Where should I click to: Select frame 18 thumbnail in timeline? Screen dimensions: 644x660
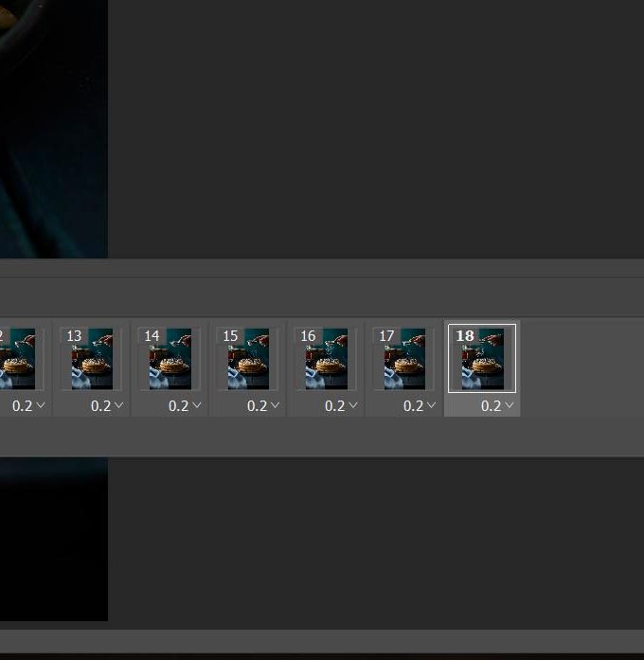coord(482,358)
